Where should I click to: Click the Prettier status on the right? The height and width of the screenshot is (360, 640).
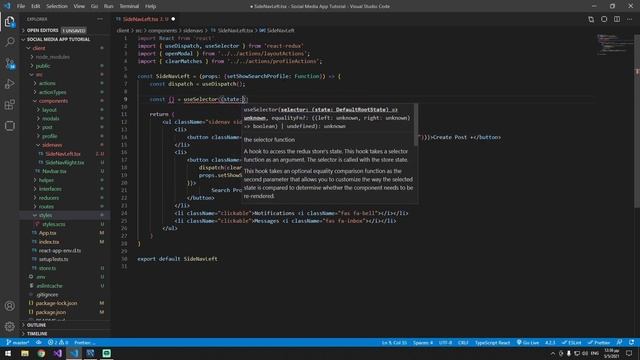pos(599,342)
